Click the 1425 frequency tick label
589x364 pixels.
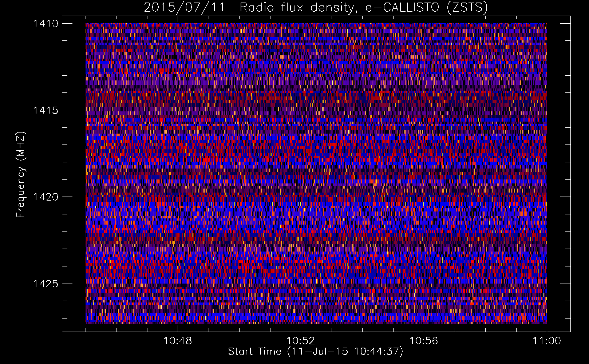(x=46, y=284)
